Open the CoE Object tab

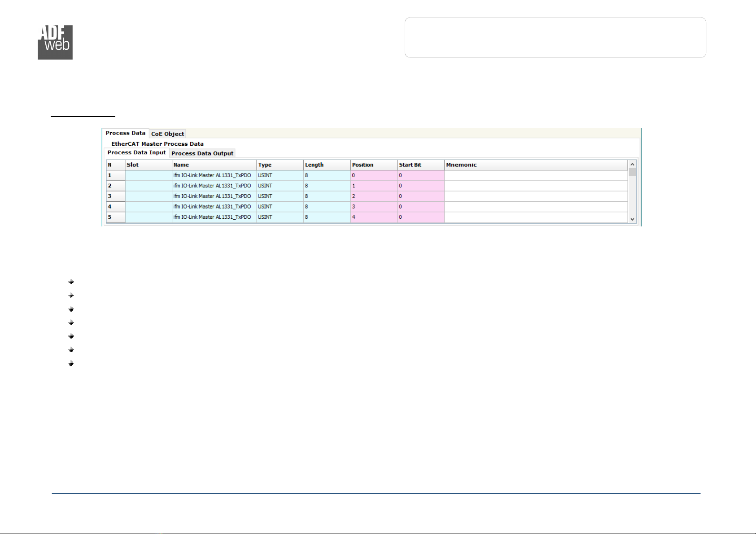[167, 134]
